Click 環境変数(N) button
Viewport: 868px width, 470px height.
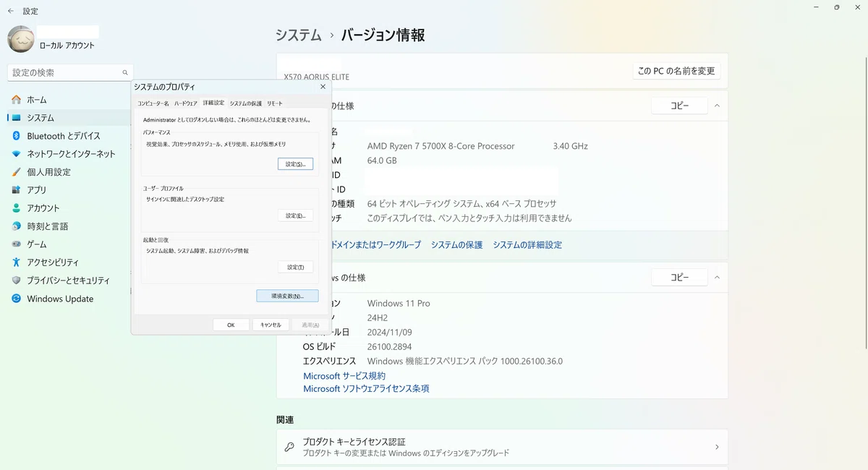(x=287, y=296)
